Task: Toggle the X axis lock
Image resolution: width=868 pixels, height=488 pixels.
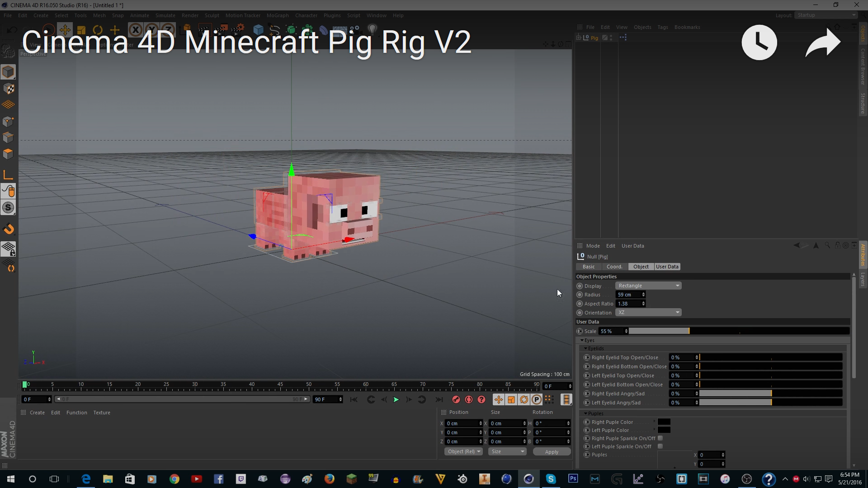Action: [x=135, y=30]
